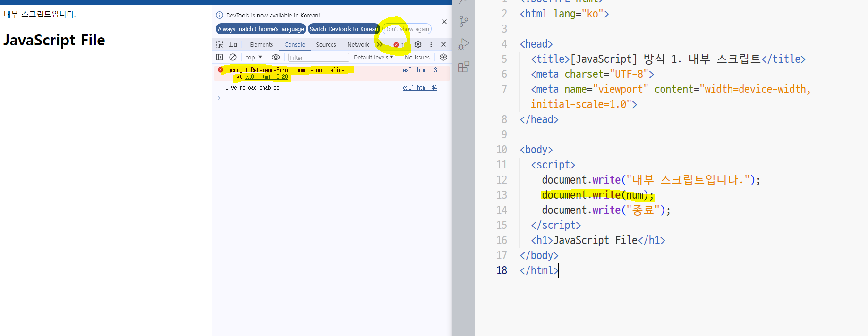This screenshot has width=868, height=336.
Task: Click the Don't show again button
Action: 407,29
